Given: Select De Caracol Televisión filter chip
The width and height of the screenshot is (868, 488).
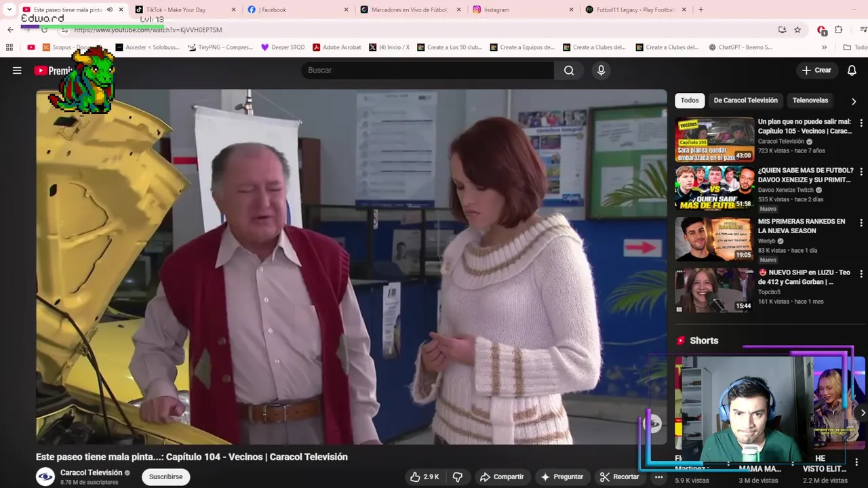Looking at the screenshot, I should click(745, 100).
